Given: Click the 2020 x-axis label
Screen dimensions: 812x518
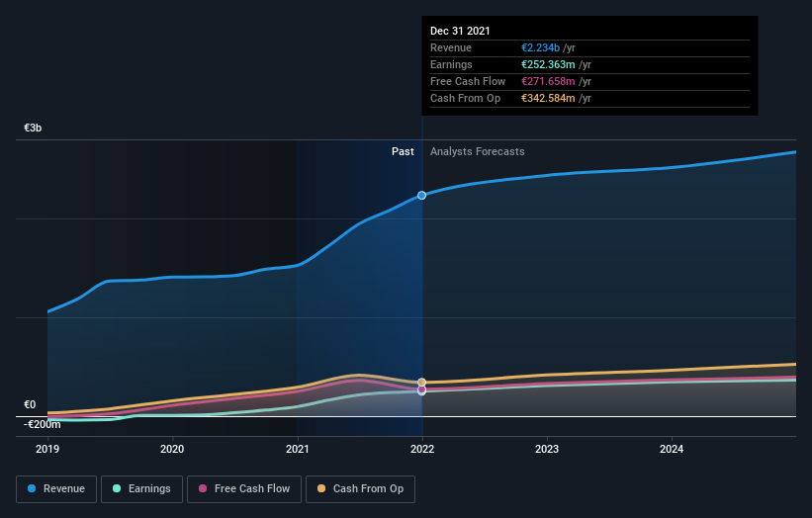Looking at the screenshot, I should coord(172,449).
